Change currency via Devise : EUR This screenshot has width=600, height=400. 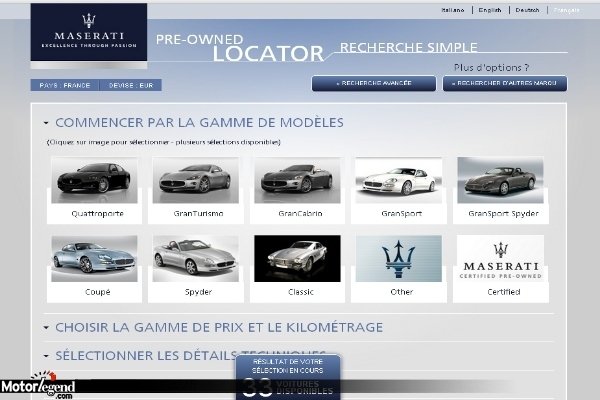131,85
